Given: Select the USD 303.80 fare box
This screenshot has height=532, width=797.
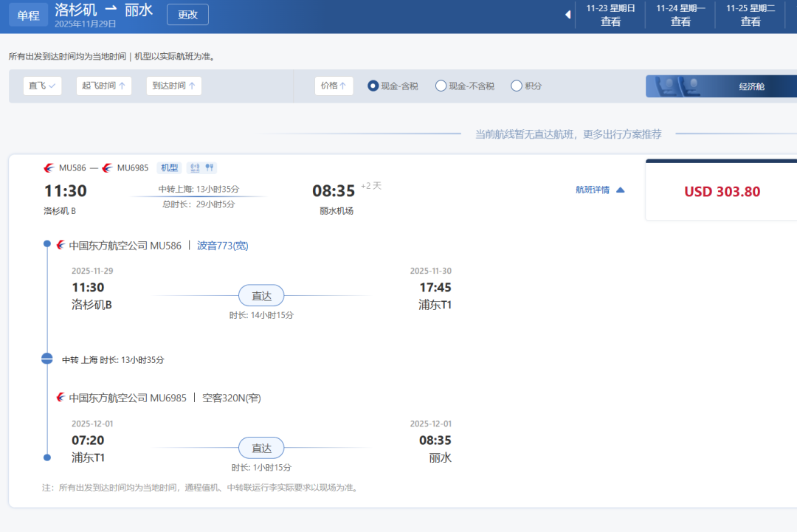Looking at the screenshot, I should 721,191.
